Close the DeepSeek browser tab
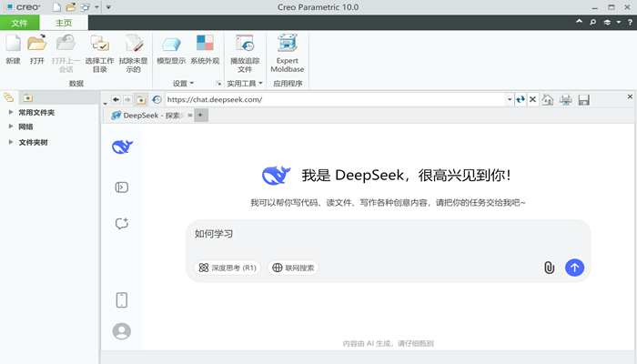 pos(190,116)
